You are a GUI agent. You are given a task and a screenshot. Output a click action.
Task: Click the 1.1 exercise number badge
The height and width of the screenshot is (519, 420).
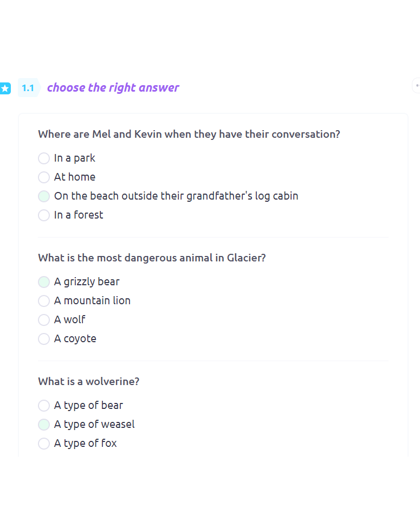(x=28, y=88)
